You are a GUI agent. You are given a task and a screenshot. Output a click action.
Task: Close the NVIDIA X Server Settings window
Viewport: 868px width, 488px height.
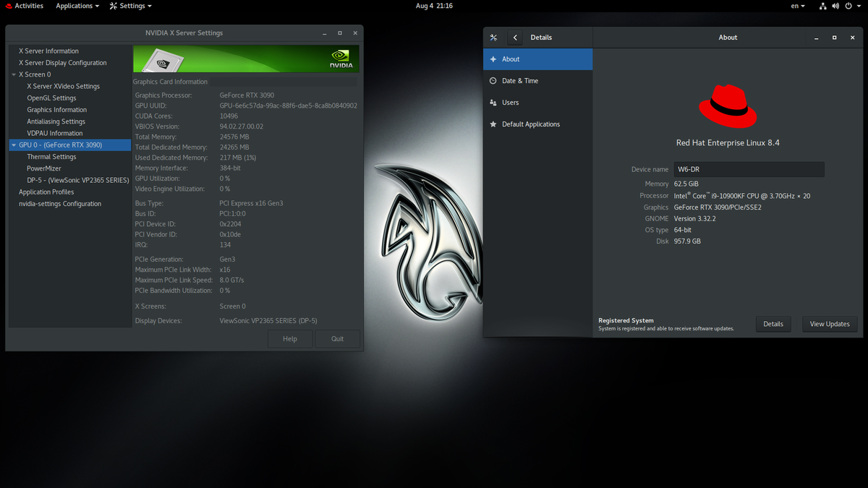pos(355,33)
